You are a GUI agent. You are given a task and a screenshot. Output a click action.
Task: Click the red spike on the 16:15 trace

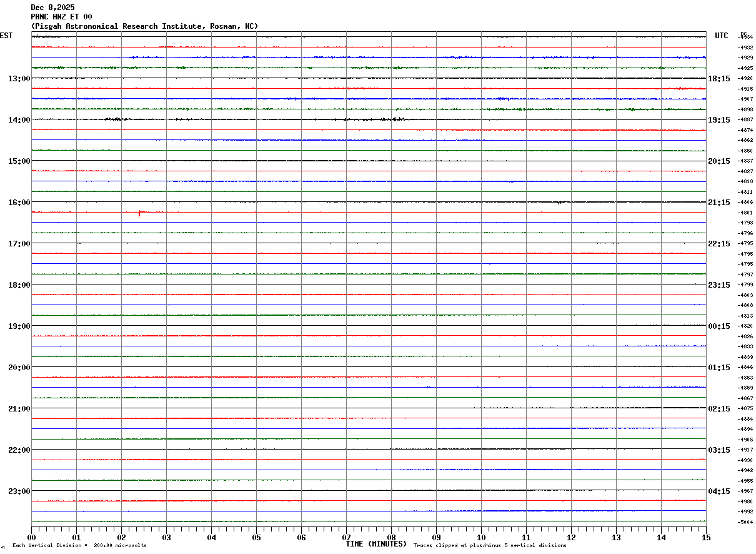coord(139,214)
